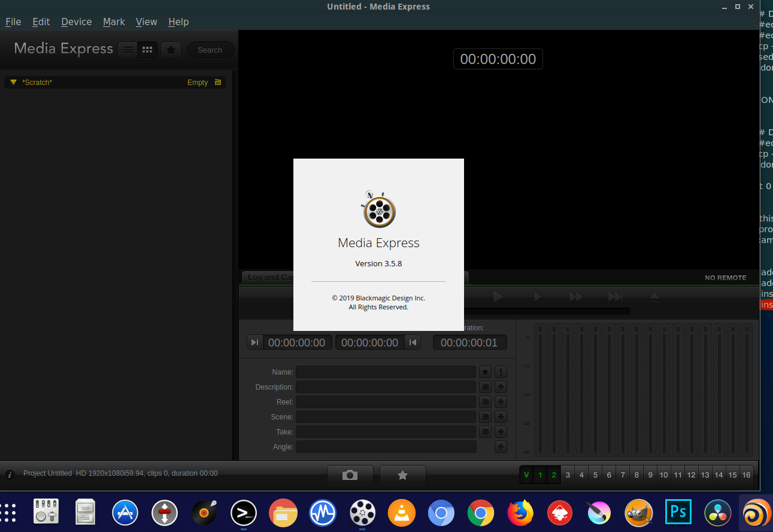Viewport: 773px width, 532px height.
Task: Click clapper icon beside Description field
Action: [x=486, y=387]
